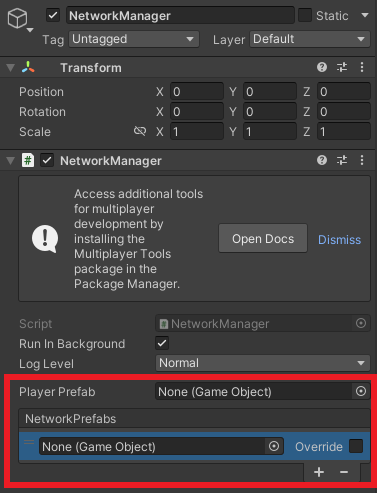Click the list entry drag handle
Image resolution: width=377 pixels, height=493 pixels.
point(29,443)
